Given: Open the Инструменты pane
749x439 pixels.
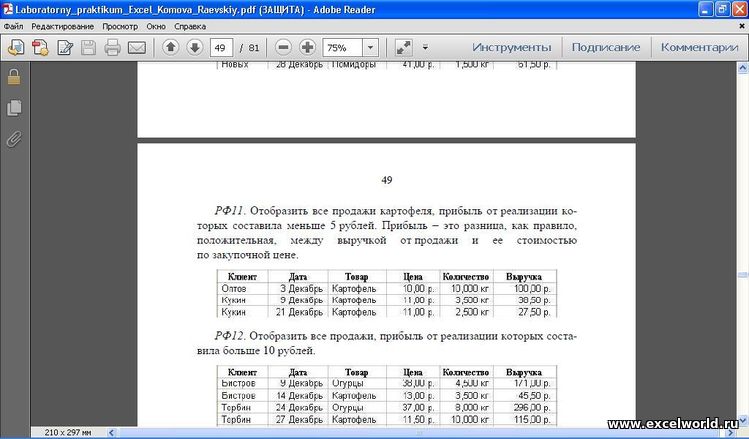Looking at the screenshot, I should click(512, 47).
